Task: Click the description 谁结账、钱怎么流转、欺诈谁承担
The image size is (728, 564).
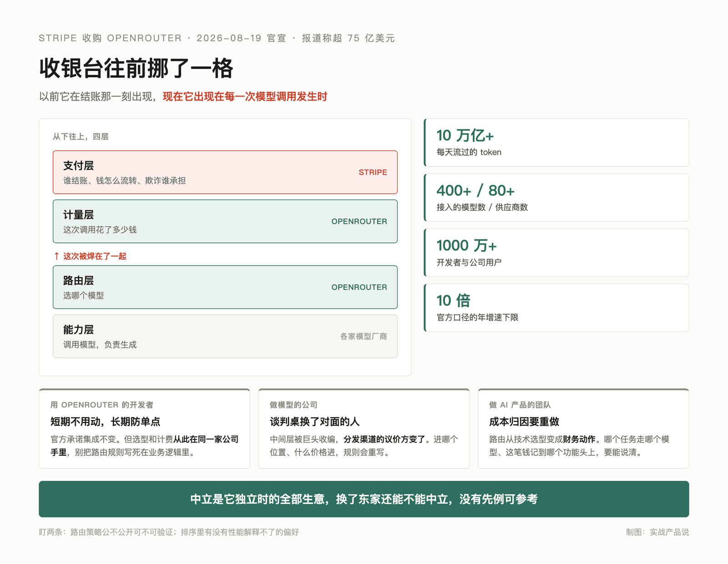Action: tap(124, 181)
